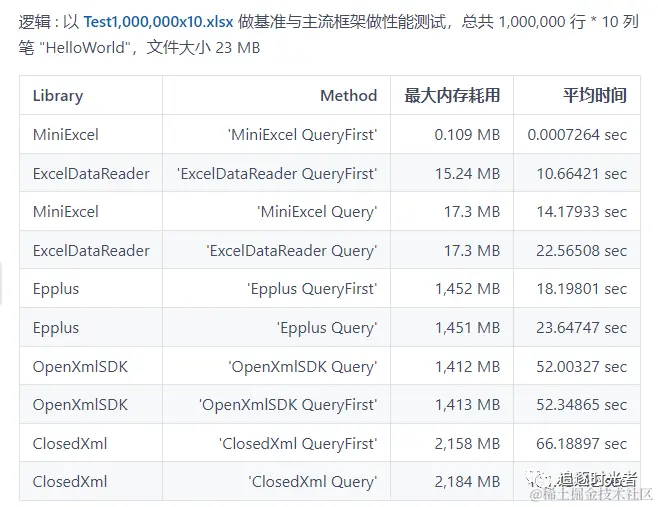Select the 'ExcelDataReader Query' method cell

coord(277,250)
